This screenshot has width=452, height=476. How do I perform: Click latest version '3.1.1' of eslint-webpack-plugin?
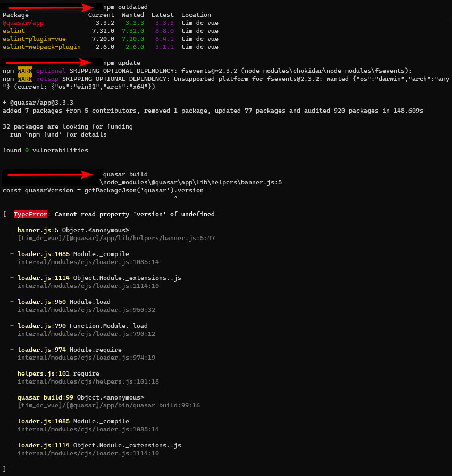pyautogui.click(x=164, y=47)
